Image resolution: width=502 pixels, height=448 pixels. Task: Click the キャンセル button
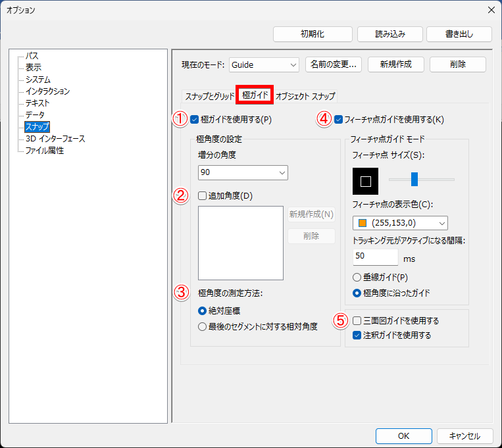coord(465,436)
